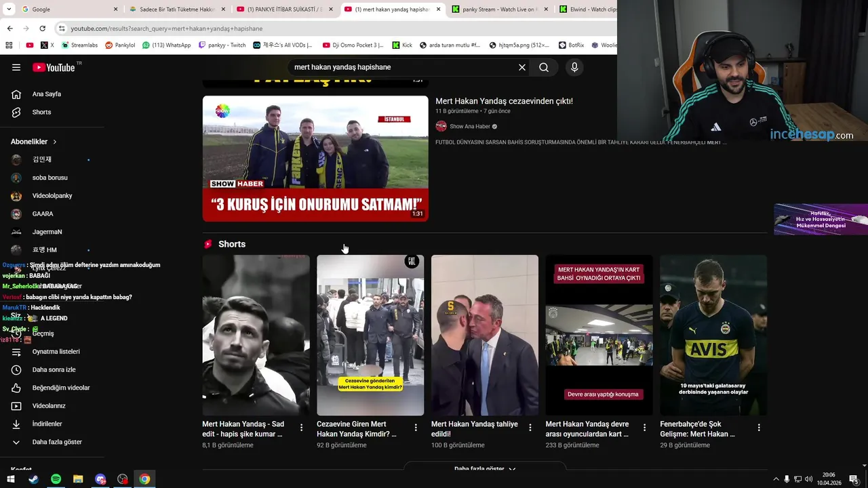Open Dji Osmo Pocket 3 bookmark

point(353,45)
